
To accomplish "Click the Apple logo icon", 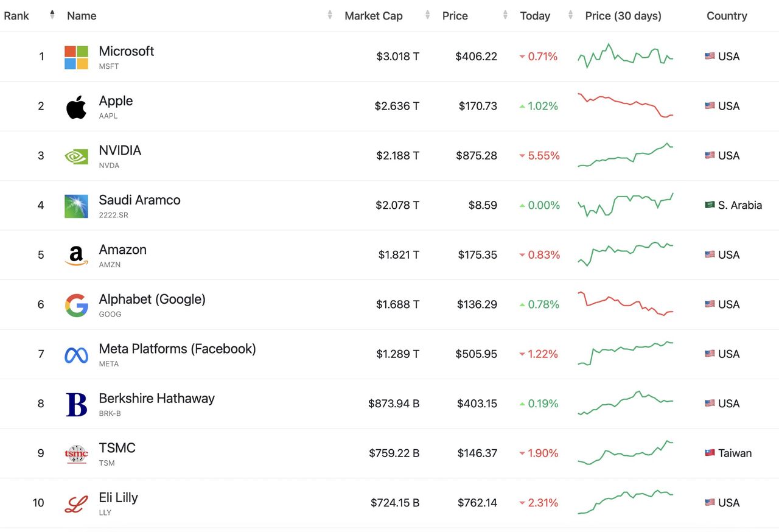I will click(76, 107).
